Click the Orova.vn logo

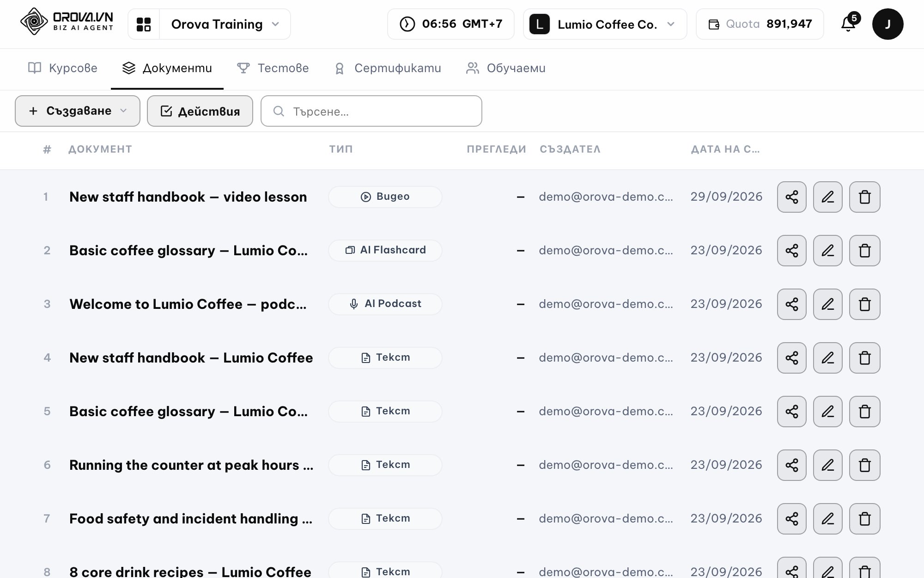point(67,22)
